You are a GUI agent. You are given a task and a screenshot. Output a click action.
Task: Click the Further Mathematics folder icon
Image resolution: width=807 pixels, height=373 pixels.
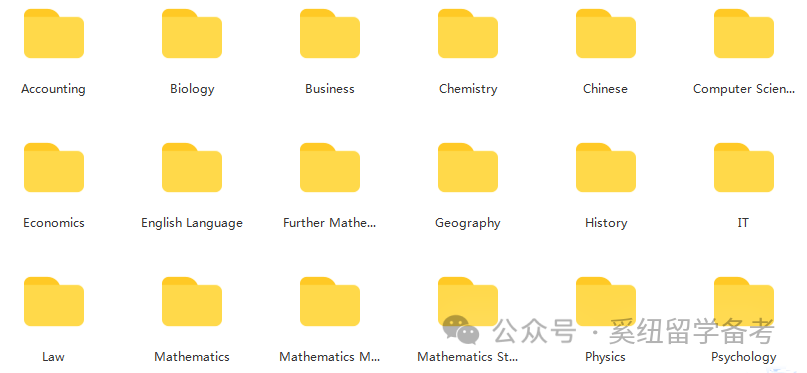[330, 168]
